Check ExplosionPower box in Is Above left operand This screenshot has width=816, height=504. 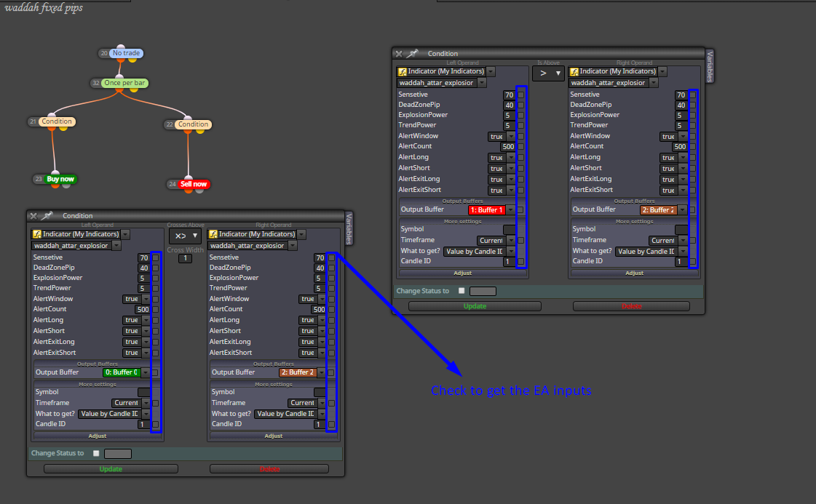(x=521, y=116)
